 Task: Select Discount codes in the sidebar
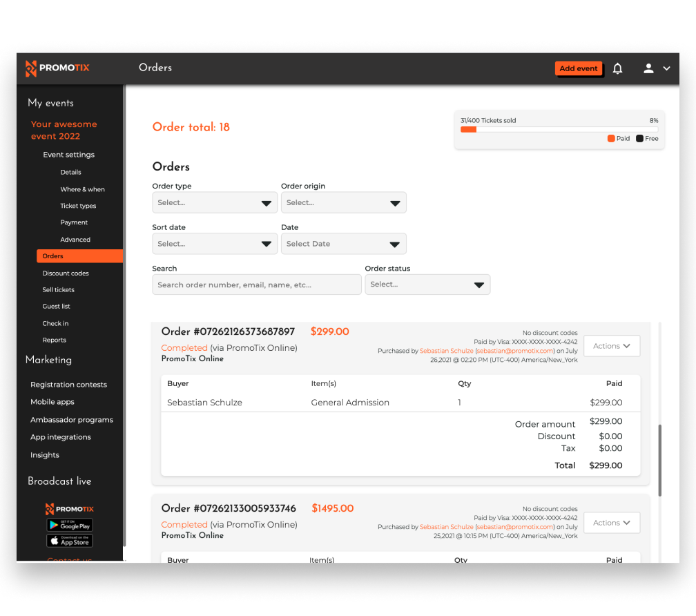(66, 273)
